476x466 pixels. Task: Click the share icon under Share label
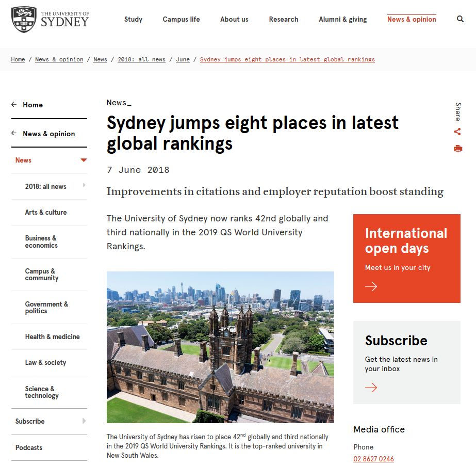pyautogui.click(x=457, y=132)
